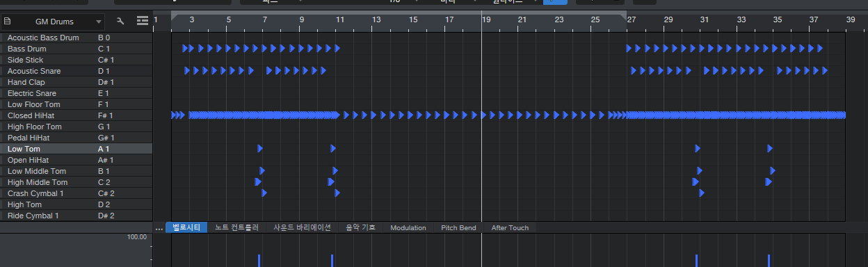
Task: Select the Acoustic Snare row
Action: [x=77, y=71]
